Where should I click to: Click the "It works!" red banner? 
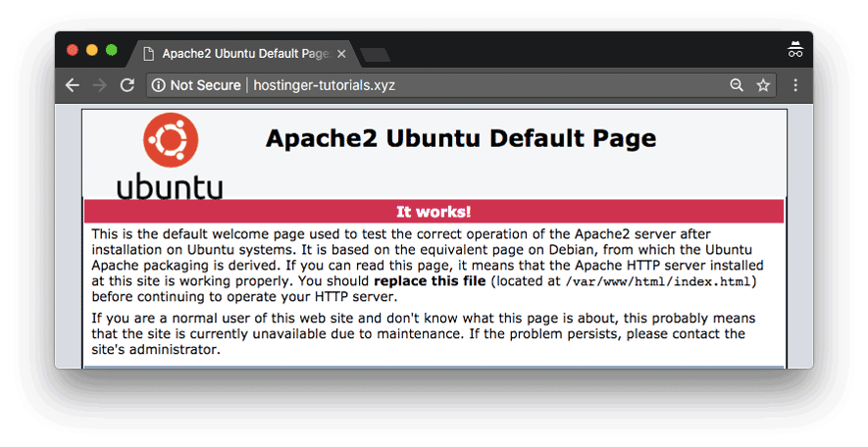click(434, 212)
